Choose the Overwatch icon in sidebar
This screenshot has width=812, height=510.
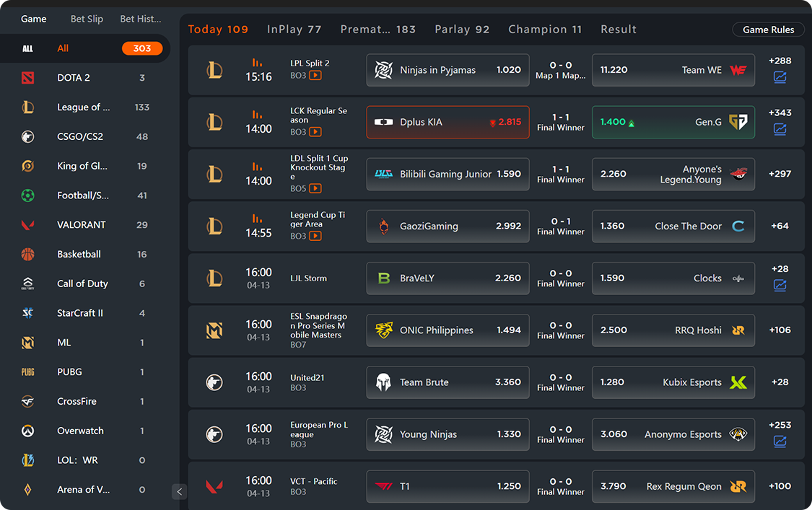pyautogui.click(x=27, y=431)
